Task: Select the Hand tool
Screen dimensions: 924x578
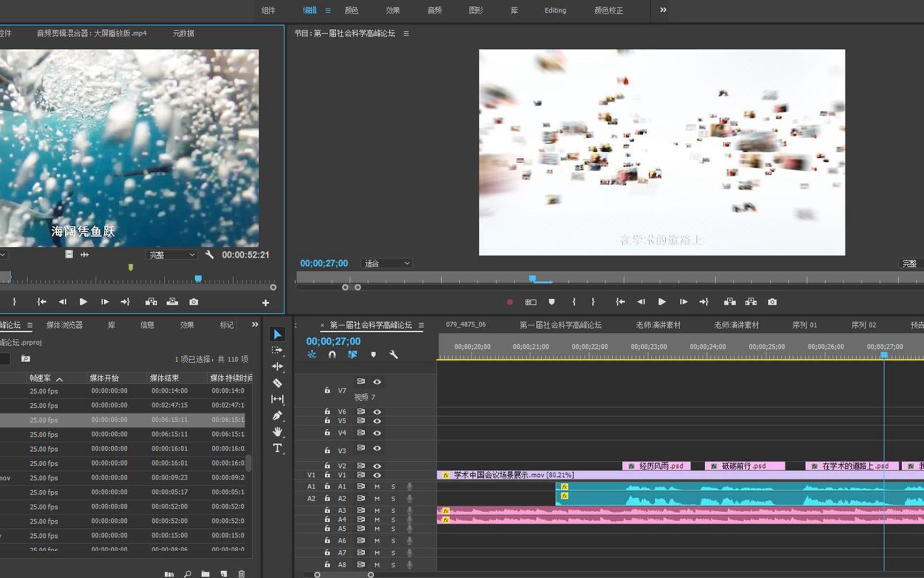Action: point(277,432)
